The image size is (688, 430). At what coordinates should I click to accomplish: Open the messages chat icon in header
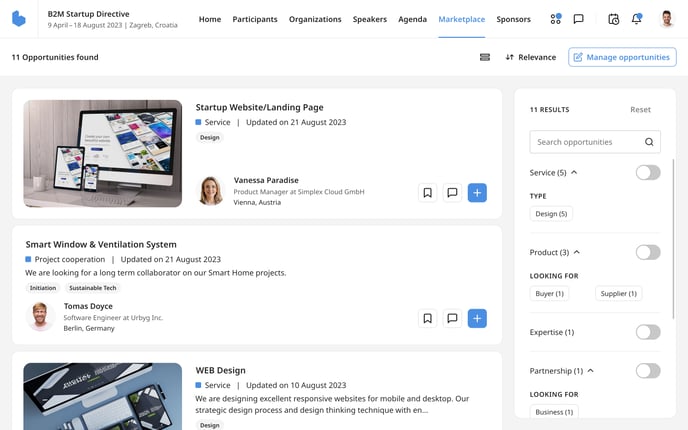click(x=579, y=19)
